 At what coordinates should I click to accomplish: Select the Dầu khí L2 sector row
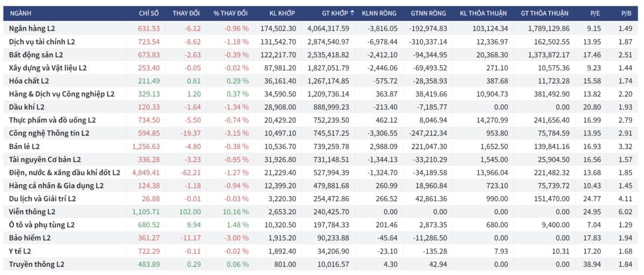(x=321, y=107)
